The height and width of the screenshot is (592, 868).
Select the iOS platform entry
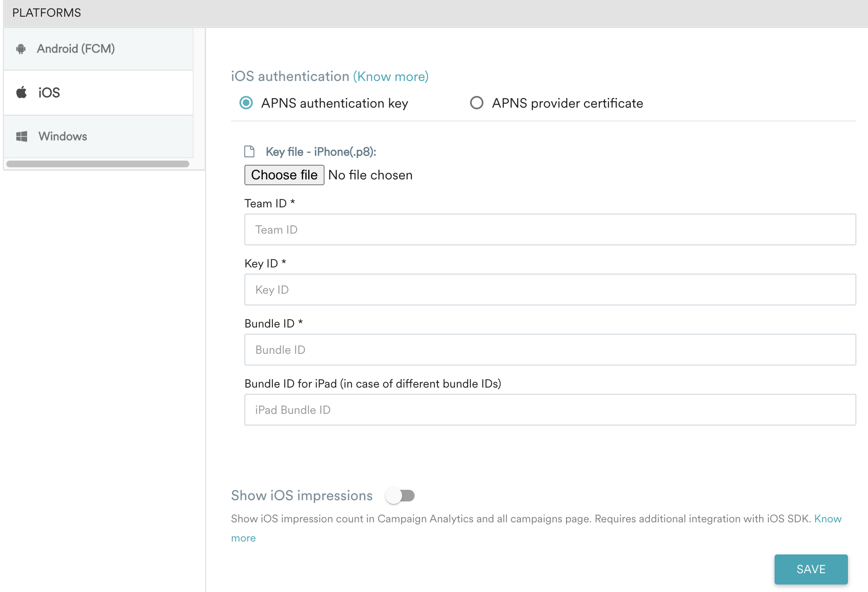click(48, 92)
